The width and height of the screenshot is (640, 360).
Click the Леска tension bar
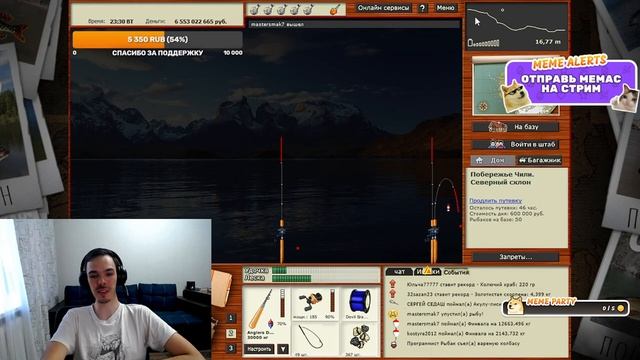tap(326, 278)
